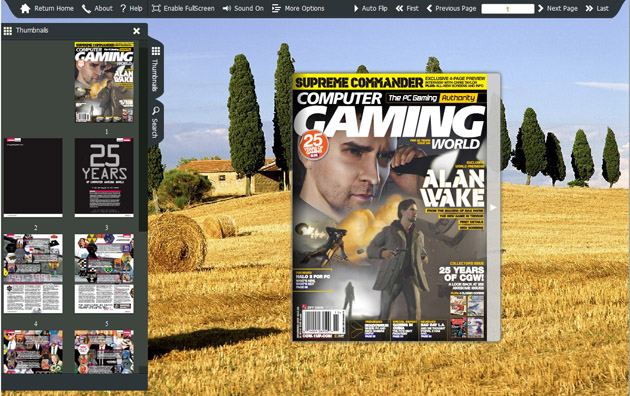Jump to First page

coord(407,8)
